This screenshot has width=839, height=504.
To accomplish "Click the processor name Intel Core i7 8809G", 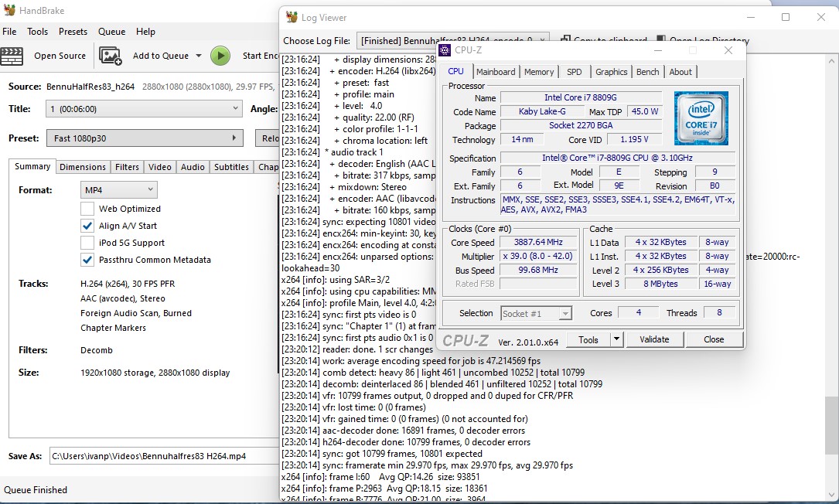I will [x=581, y=97].
